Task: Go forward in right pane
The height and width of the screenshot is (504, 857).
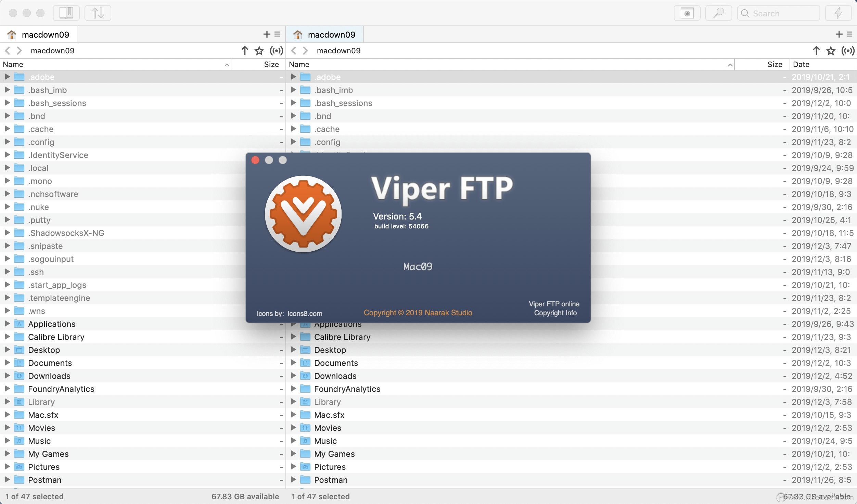Action: 306,51
